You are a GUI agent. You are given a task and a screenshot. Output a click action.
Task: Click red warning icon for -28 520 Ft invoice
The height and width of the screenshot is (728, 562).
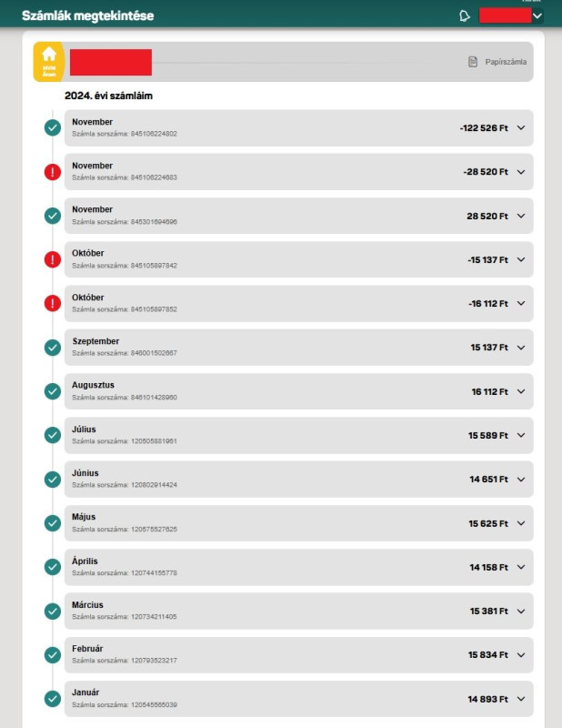53,172
